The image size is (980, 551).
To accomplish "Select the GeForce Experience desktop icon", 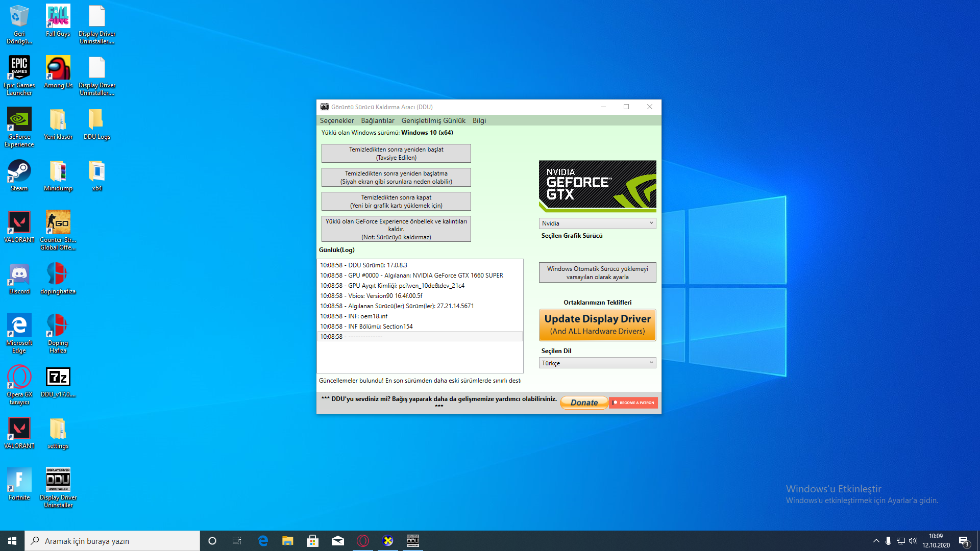I will [x=19, y=127].
